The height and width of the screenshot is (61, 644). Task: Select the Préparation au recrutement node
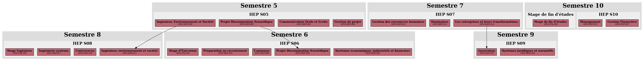pos(225,52)
